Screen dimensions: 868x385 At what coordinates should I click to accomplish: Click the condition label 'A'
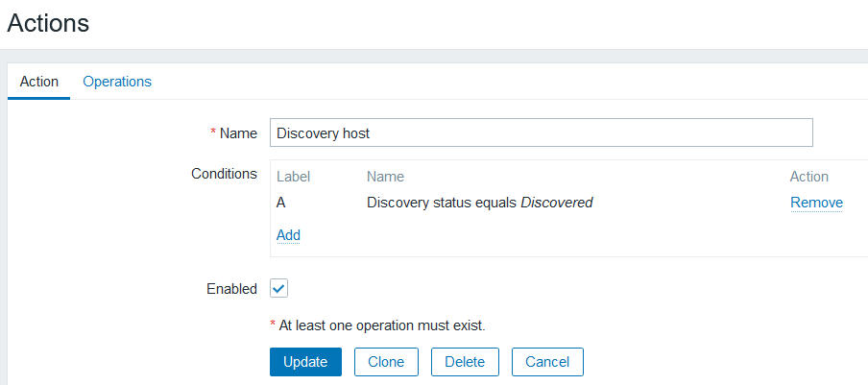(x=281, y=203)
